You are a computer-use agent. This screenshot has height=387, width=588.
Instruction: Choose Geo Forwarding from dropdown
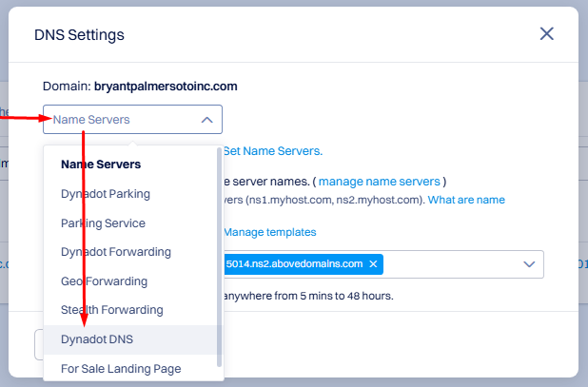click(x=105, y=281)
